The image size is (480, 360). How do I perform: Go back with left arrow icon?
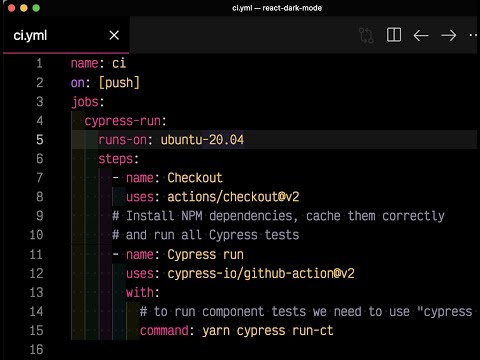pos(421,35)
